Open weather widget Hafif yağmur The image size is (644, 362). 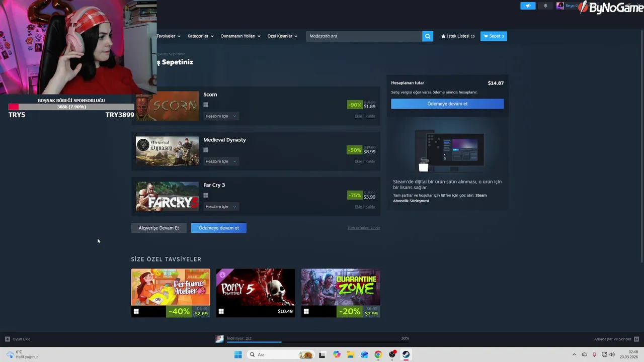[x=21, y=354]
